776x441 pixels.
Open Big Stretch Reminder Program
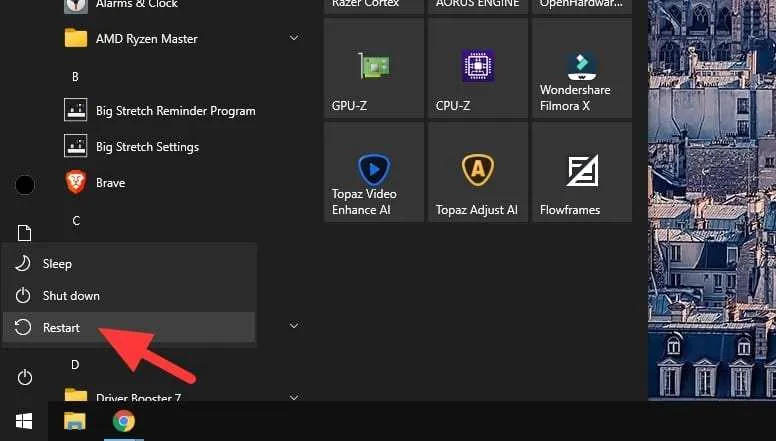(x=160, y=110)
